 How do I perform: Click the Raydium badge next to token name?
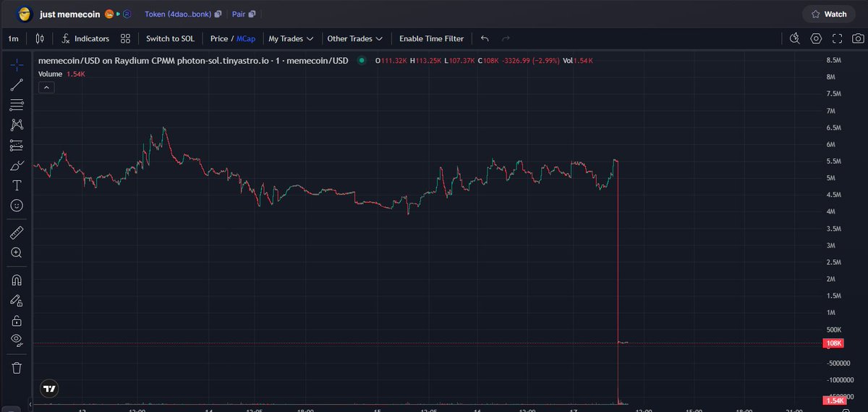click(x=126, y=14)
